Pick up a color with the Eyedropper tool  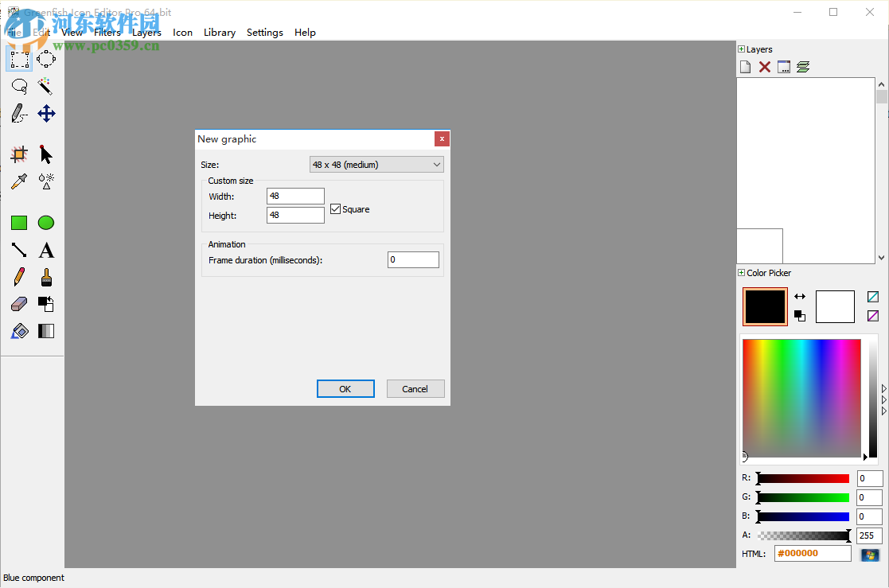tap(19, 181)
